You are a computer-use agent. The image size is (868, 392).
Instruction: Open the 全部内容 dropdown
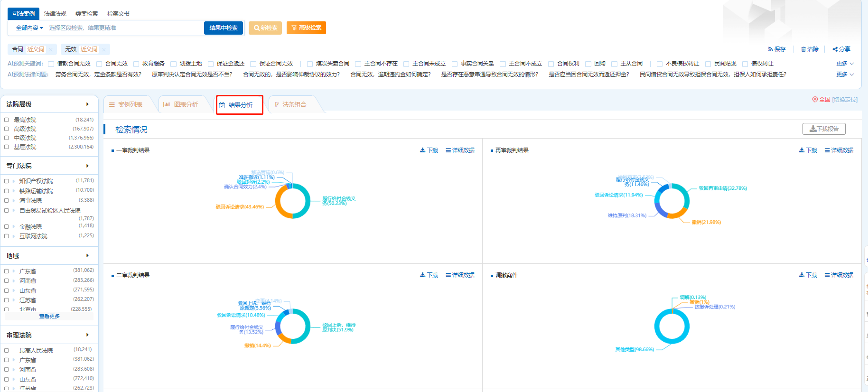pos(29,28)
